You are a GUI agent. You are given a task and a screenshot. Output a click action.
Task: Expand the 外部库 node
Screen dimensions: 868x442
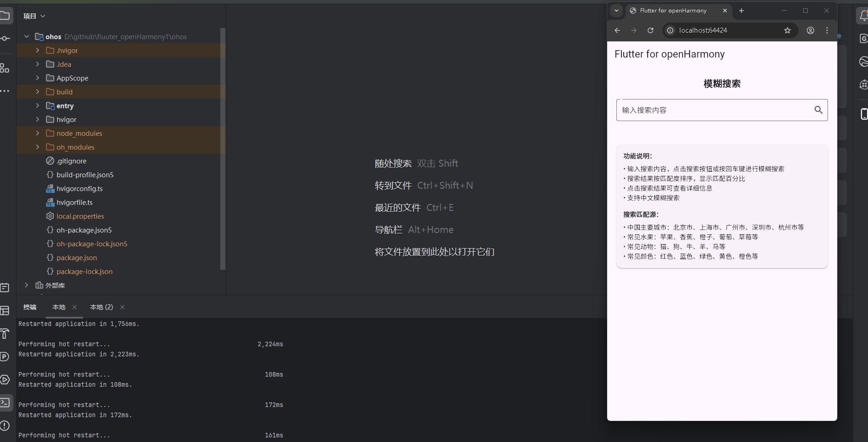coord(26,285)
